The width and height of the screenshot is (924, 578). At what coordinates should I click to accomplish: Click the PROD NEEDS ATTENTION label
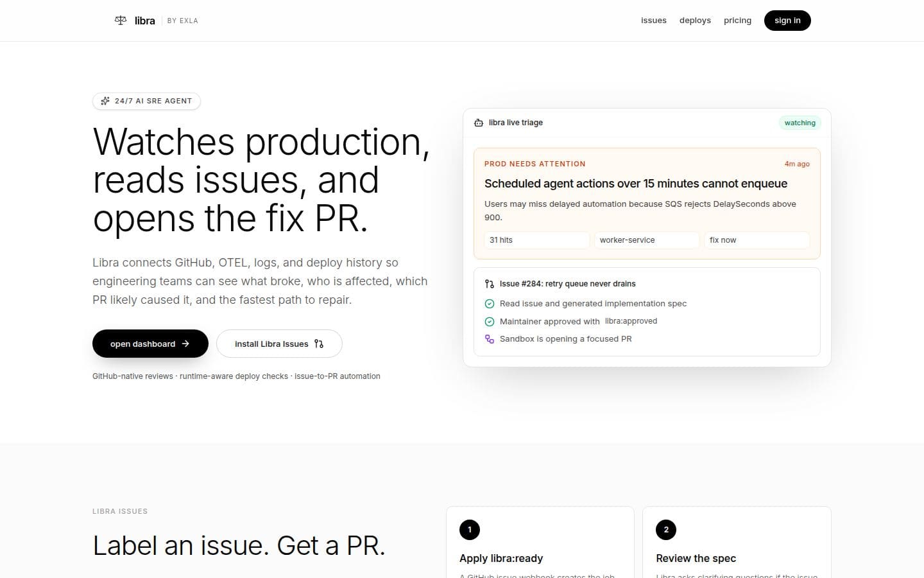pos(535,164)
